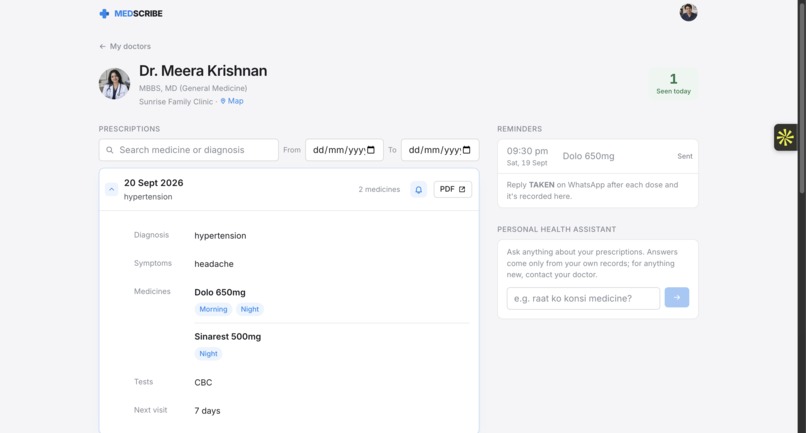Open the yellow asterisk side widget
Image resolution: width=806 pixels, height=433 pixels.
[785, 137]
